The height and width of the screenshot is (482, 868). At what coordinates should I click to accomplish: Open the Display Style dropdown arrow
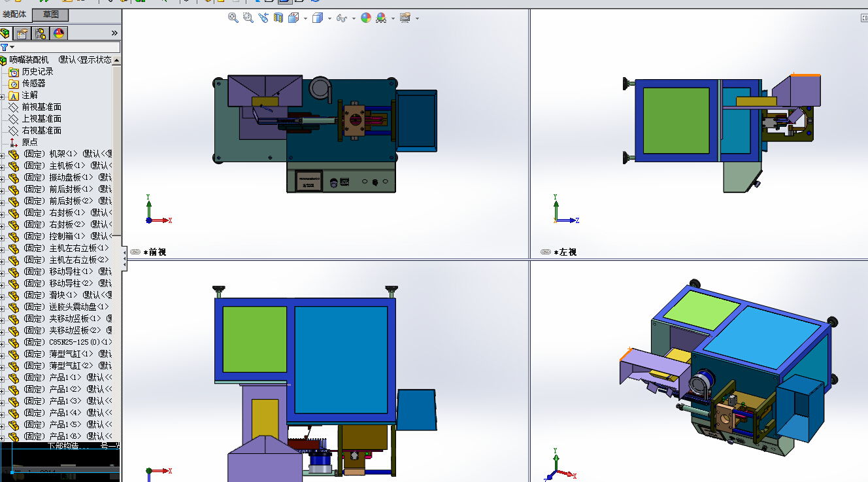329,18
